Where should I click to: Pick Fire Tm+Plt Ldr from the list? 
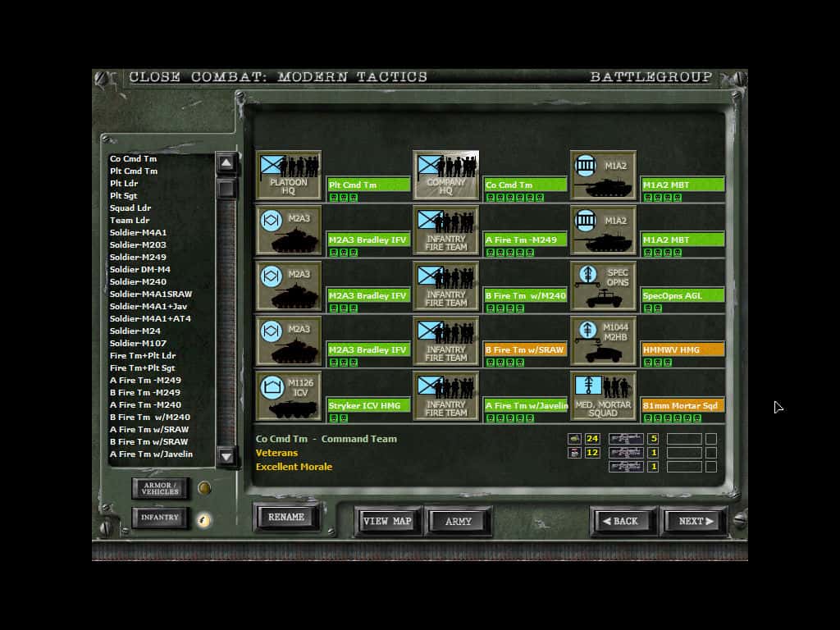[143, 356]
